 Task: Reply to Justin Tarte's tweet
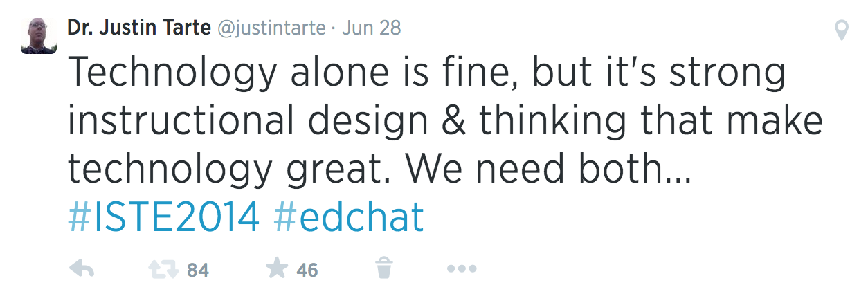(x=82, y=268)
